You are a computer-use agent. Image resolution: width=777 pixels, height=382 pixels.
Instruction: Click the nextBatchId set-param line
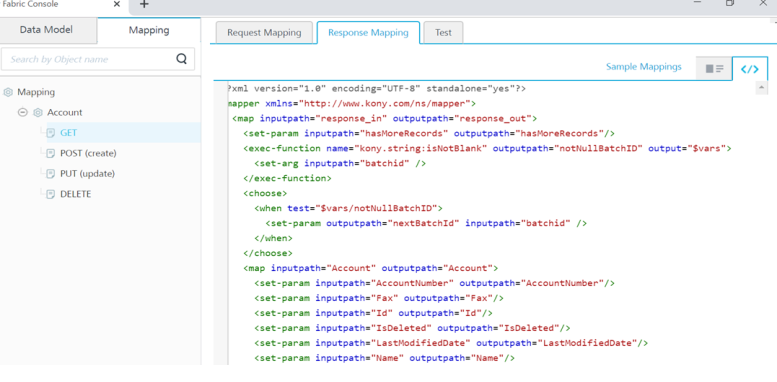pos(426,223)
